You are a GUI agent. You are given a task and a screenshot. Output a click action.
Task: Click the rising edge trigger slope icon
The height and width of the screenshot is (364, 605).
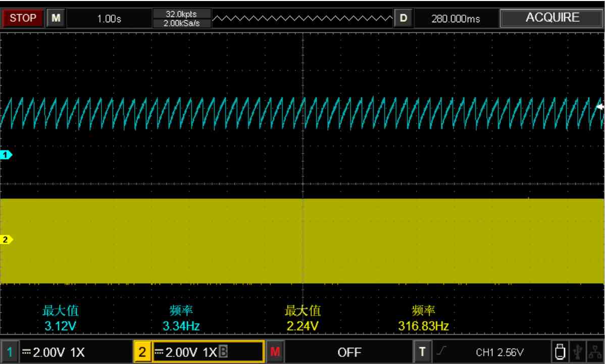pos(441,350)
